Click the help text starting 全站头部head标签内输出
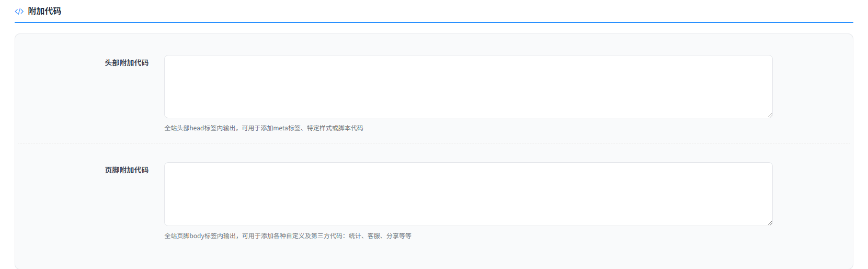The image size is (868, 269). pos(264,128)
